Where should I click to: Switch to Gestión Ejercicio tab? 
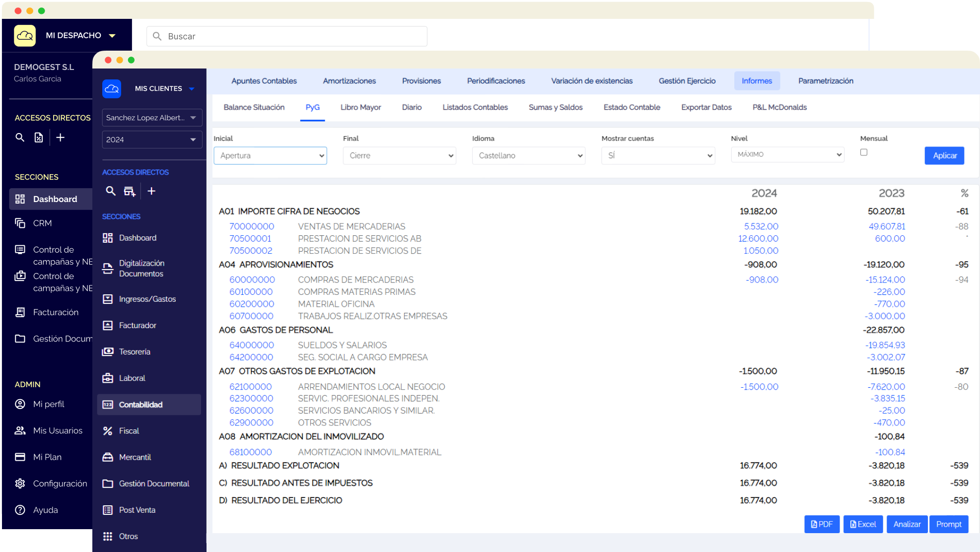[687, 81]
